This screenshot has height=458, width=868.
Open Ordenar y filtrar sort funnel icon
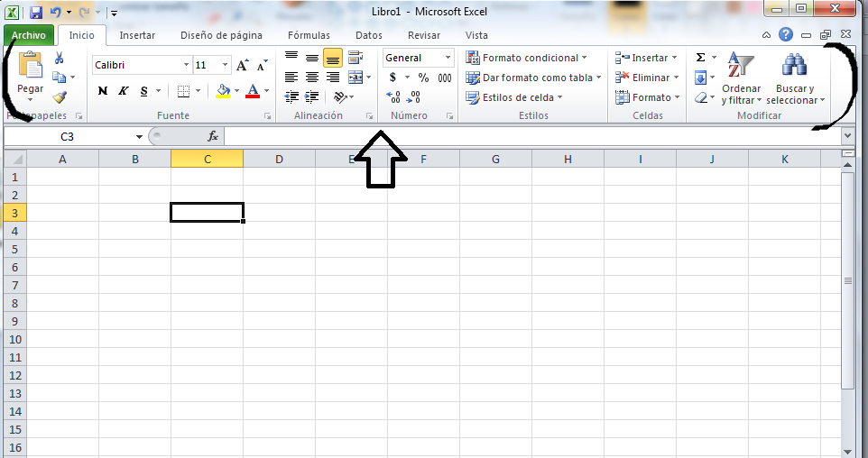tap(741, 65)
